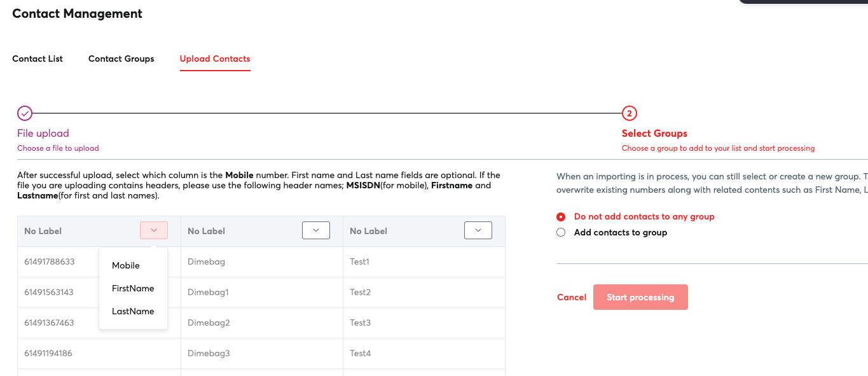Open the second No Label column chevron
The image size is (868, 376).
315,230
